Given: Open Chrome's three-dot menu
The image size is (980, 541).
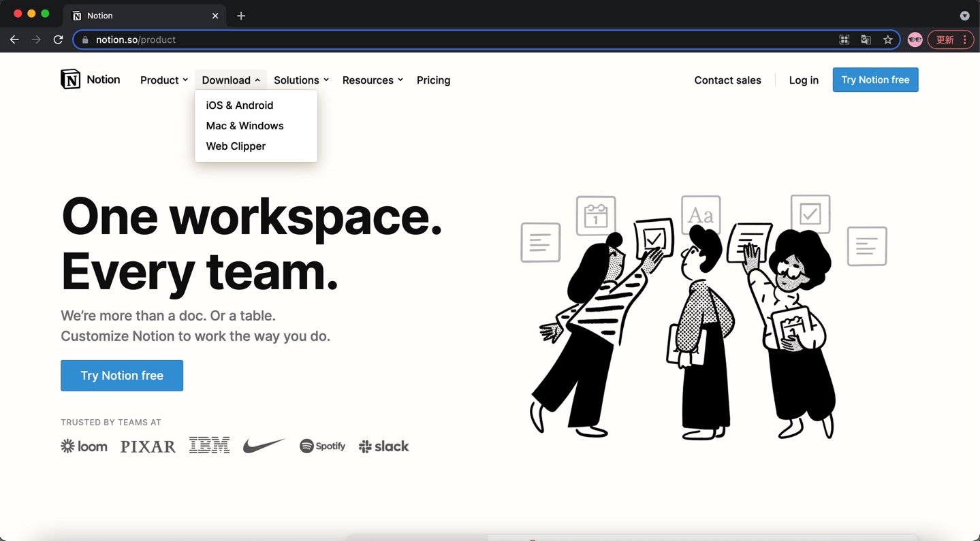Looking at the screenshot, I should (965, 39).
